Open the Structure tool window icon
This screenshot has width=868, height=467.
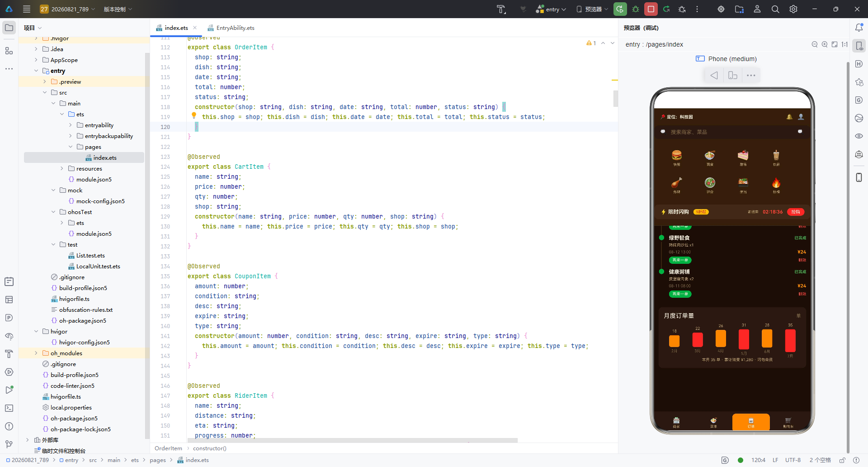9,51
